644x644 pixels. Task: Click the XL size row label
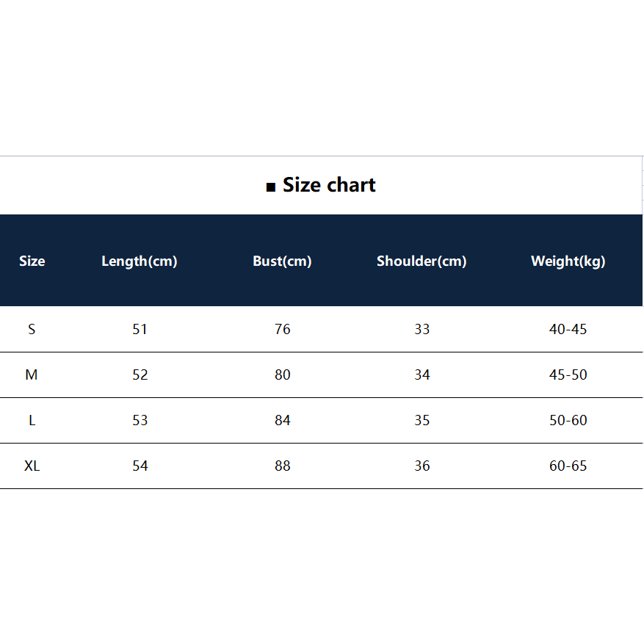[x=32, y=466]
